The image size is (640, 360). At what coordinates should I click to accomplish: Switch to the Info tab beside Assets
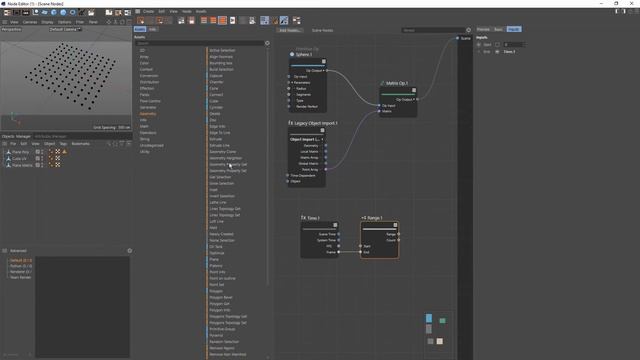click(152, 29)
